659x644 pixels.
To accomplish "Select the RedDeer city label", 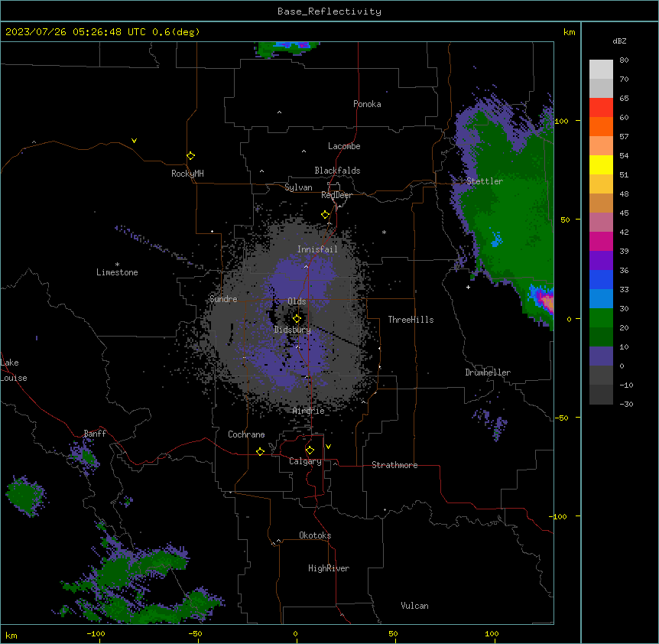I will tap(336, 195).
